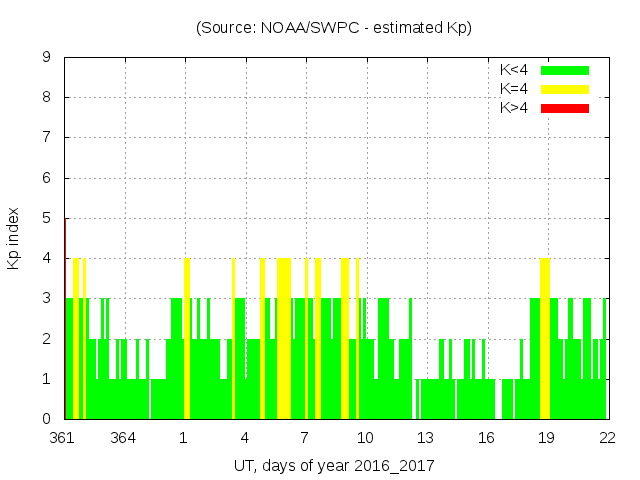Click the red K>4 legend swatch
The image size is (640, 480).
tap(565, 108)
